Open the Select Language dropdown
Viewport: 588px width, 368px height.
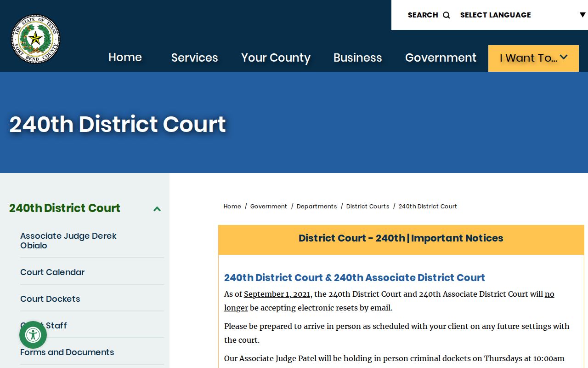[523, 15]
